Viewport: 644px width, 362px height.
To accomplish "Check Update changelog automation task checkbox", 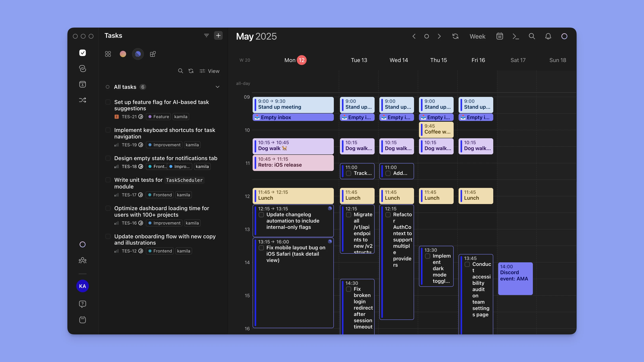I will click(261, 215).
